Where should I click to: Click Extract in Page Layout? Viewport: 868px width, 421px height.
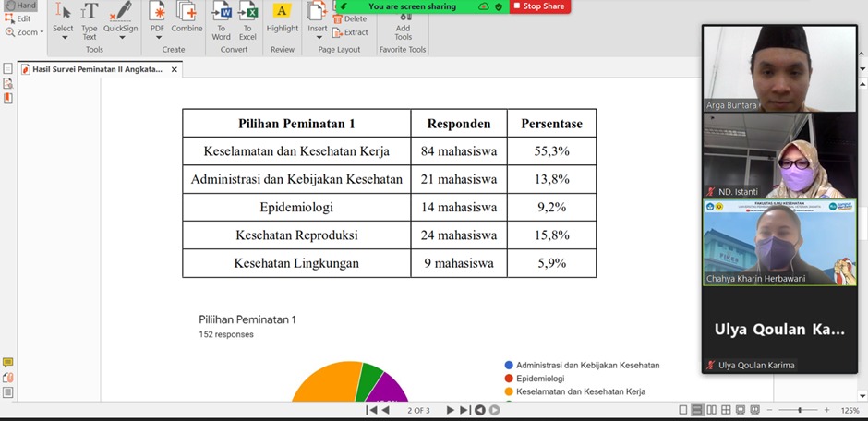point(351,32)
